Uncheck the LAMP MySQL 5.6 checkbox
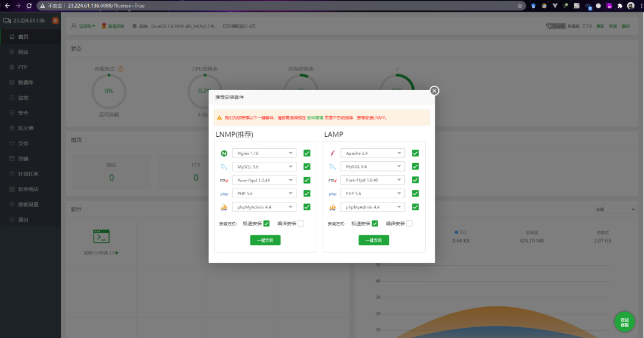644x338 pixels. (x=415, y=167)
